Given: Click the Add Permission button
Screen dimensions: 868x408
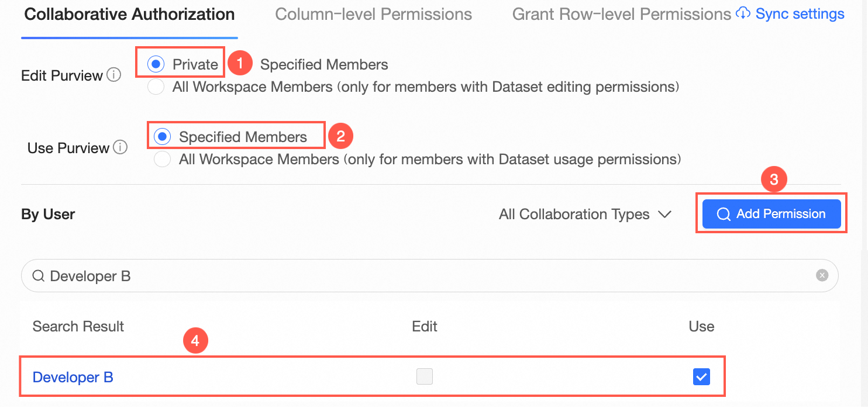Looking at the screenshot, I should [771, 214].
